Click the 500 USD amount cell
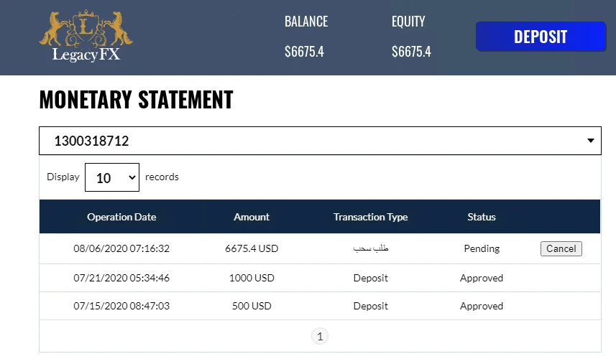Image resolution: width=616 pixels, height=364 pixels. click(x=252, y=306)
